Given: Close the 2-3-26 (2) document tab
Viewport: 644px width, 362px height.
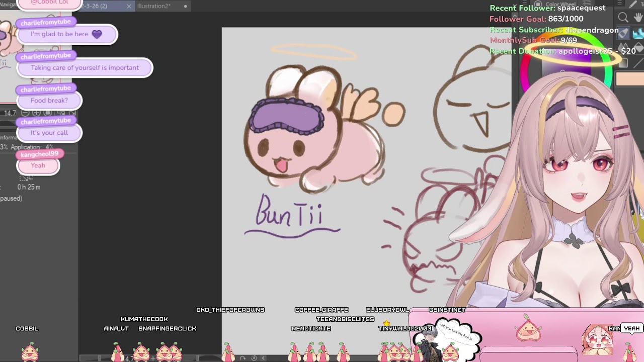Looking at the screenshot, I should (x=129, y=6).
